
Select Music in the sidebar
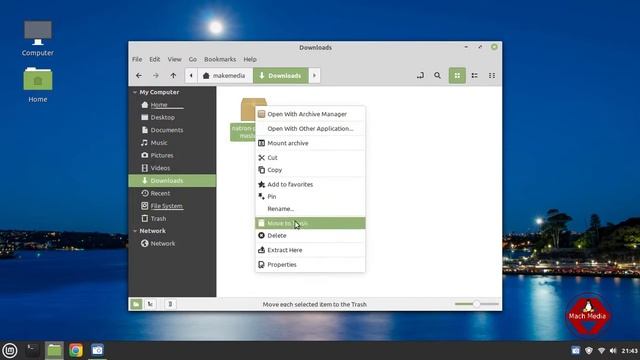coord(172,143)
